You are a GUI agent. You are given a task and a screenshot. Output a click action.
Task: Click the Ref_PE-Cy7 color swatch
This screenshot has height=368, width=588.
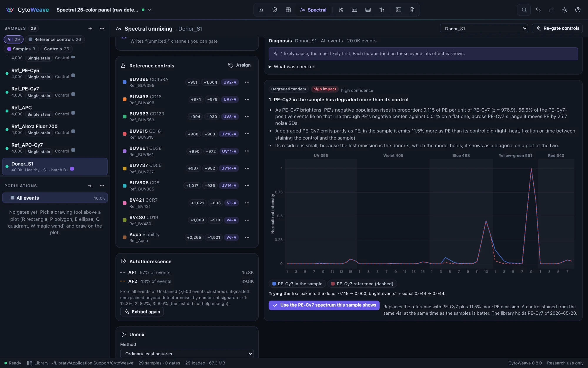73,94
